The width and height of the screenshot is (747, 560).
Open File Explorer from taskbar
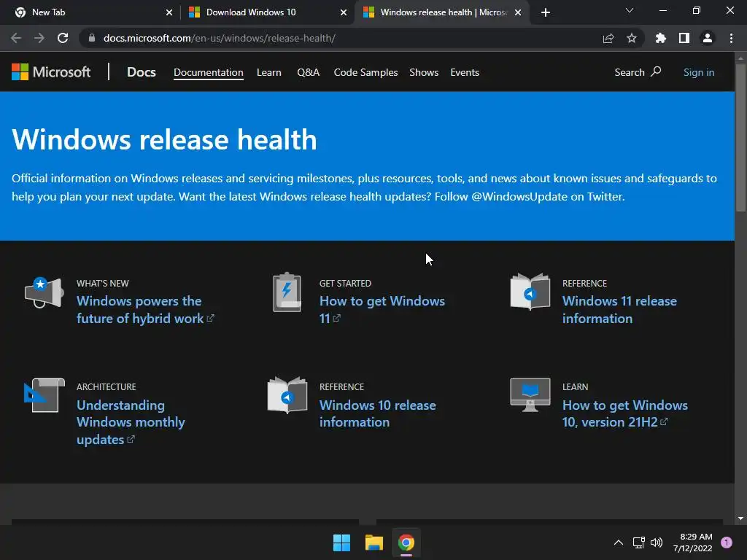374,542
